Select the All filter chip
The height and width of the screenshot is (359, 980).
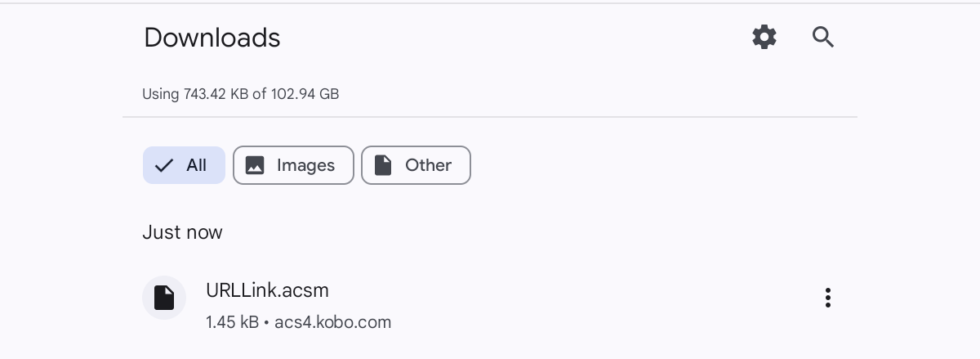tap(184, 165)
